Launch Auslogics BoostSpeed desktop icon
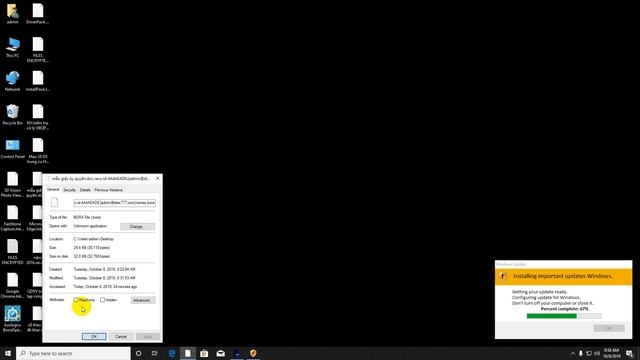 [12, 319]
